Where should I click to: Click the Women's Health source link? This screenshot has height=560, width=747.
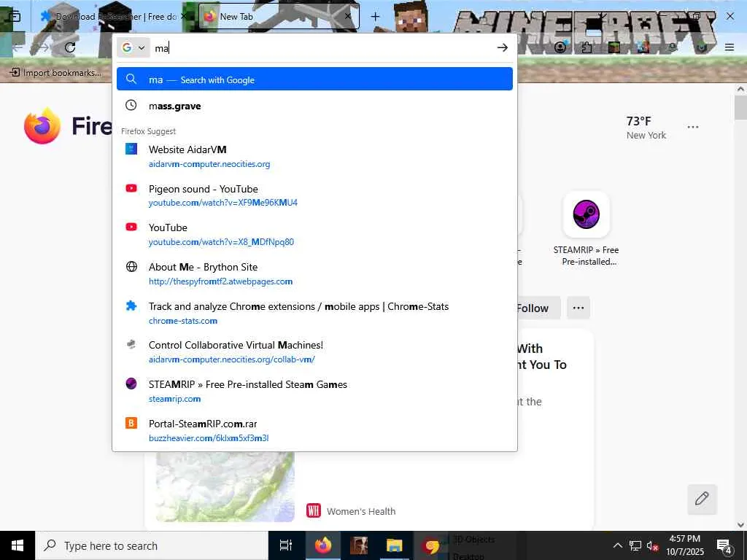[x=360, y=511]
